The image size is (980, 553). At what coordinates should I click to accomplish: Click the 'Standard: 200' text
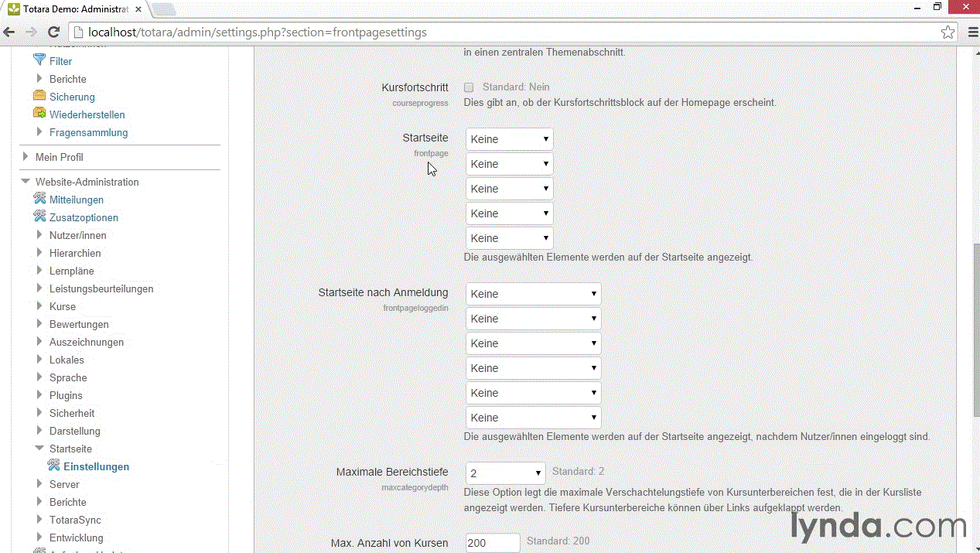tap(558, 541)
